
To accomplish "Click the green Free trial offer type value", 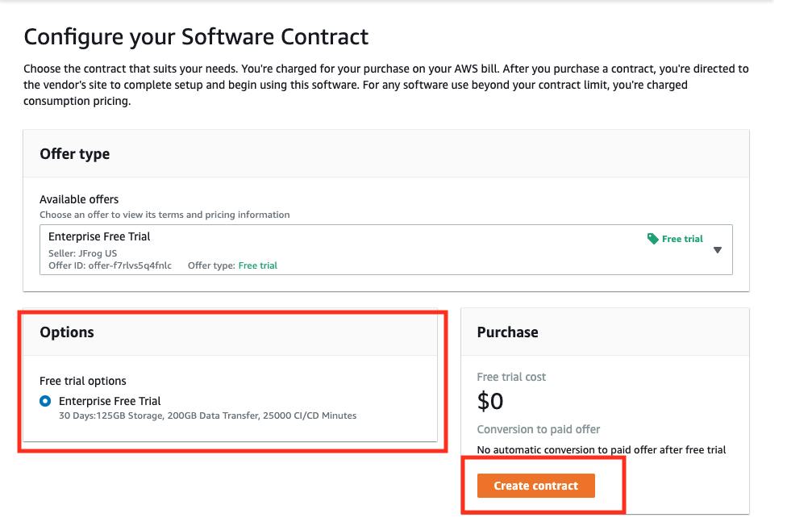I will coord(257,265).
